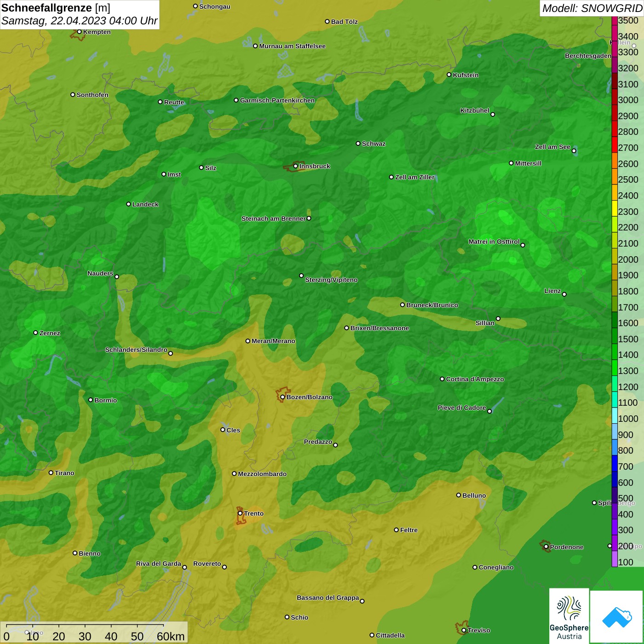Click the 'Matrei in Osttirol' label
The image size is (644, 644).
(494, 241)
